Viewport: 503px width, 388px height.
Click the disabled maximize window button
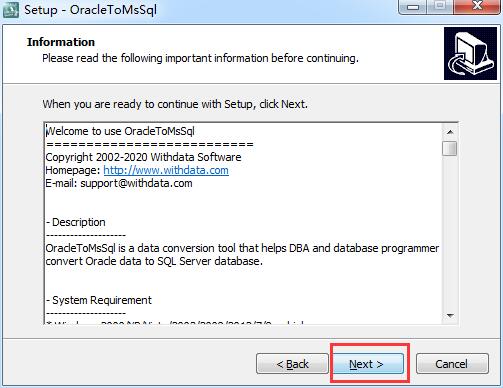440,7
